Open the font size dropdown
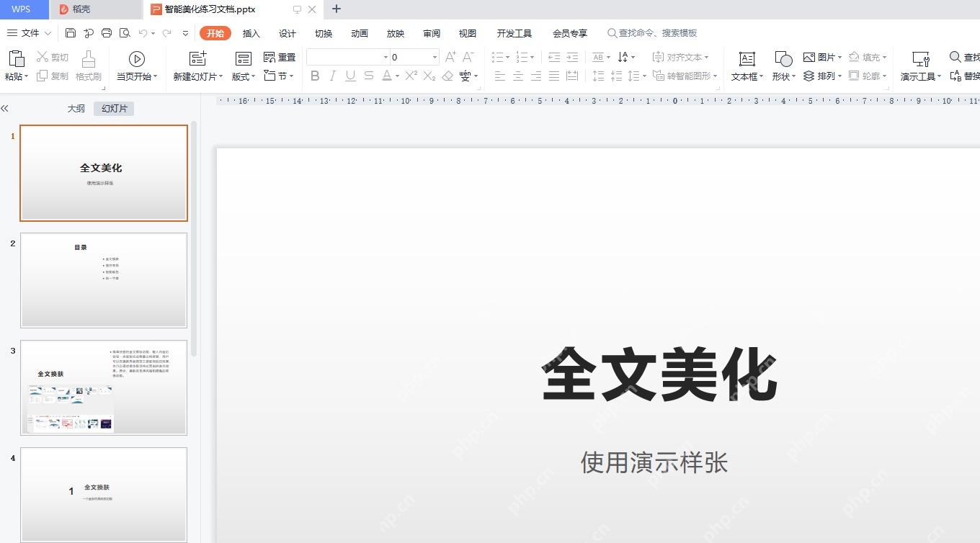The image size is (980, 543). pos(435,57)
